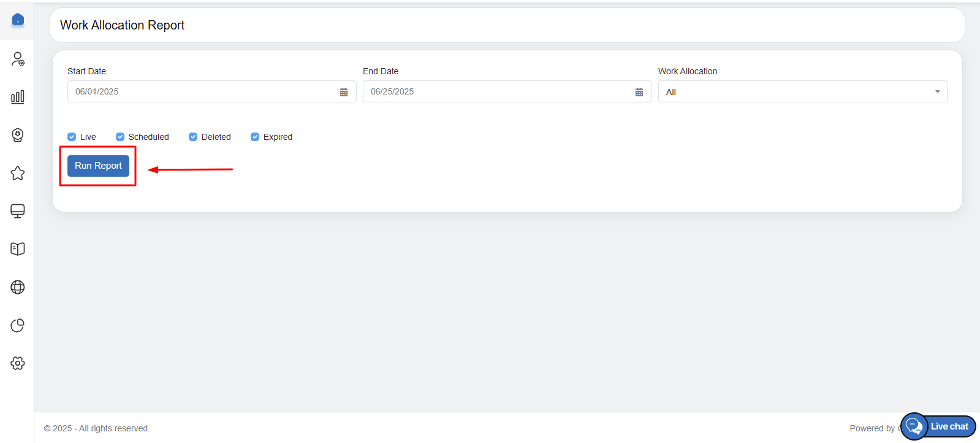Screen dimensions: 980x443
Task: Open the Start Date calendar picker
Action: click(344, 92)
